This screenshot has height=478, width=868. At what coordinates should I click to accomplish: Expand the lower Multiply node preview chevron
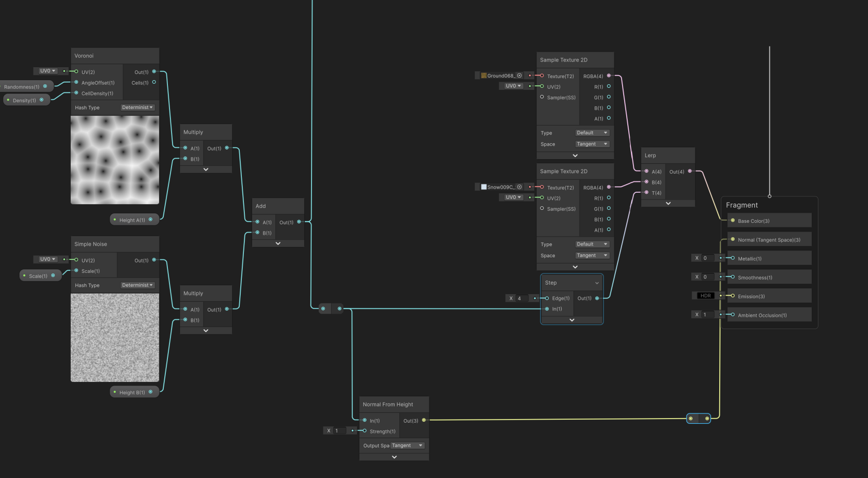pyautogui.click(x=206, y=331)
